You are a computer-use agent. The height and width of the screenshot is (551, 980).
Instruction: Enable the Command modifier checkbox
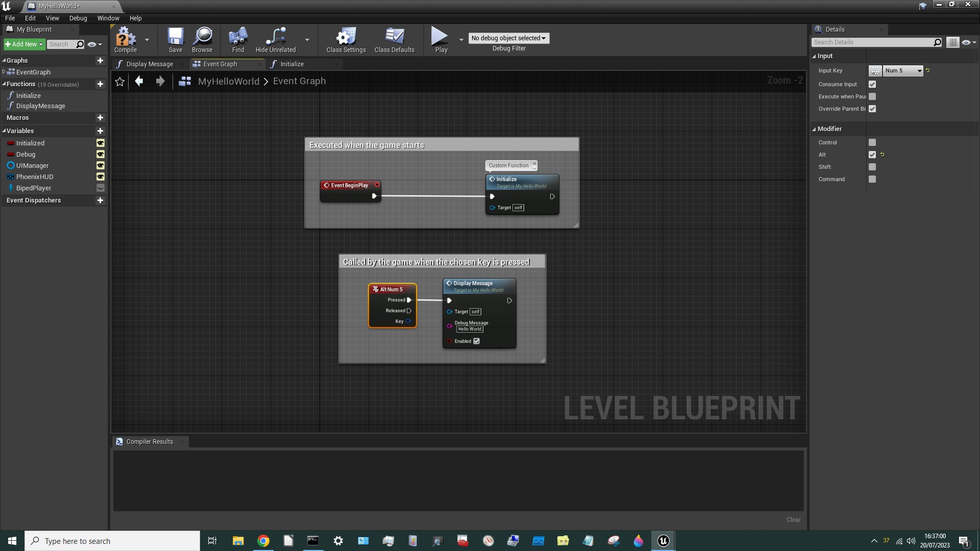pyautogui.click(x=872, y=179)
